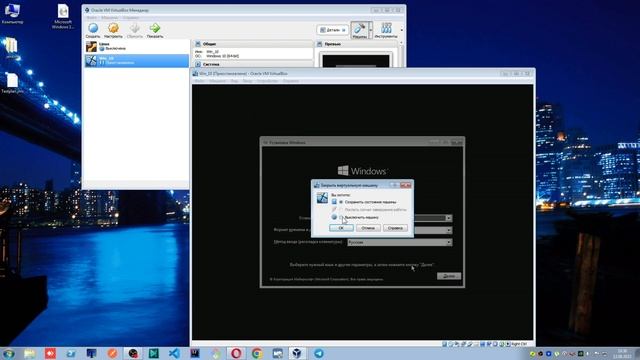Click the Сбросить (Discard) arrow icon in Manager
This screenshot has width=640, height=360.
point(134,30)
